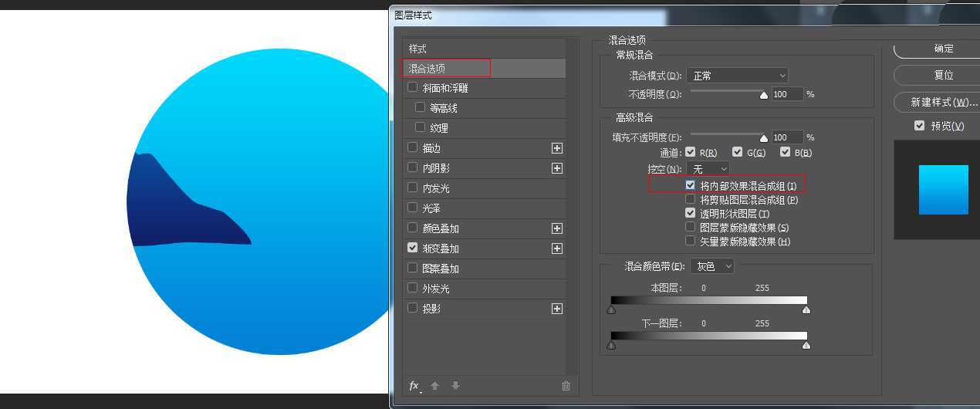Click the plus icon beside 颜色叠加
The width and height of the screenshot is (980, 409).
coord(557,228)
